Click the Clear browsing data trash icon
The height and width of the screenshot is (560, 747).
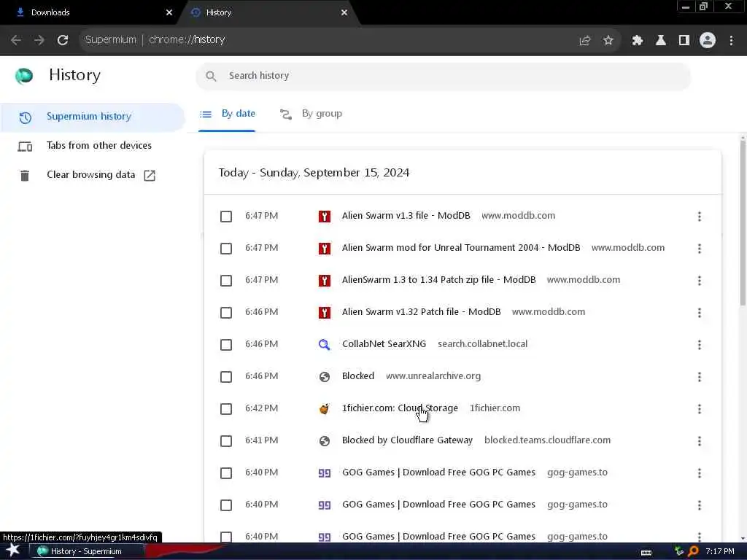25,175
